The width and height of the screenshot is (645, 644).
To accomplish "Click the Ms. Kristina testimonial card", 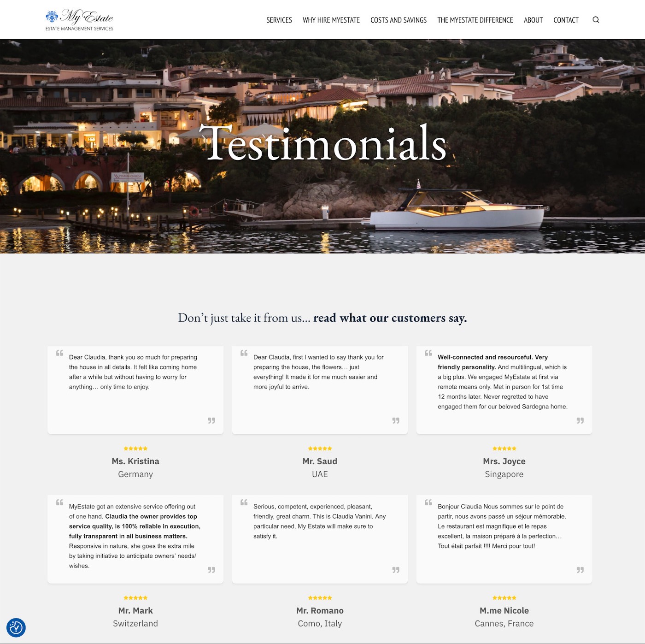I will (135, 390).
